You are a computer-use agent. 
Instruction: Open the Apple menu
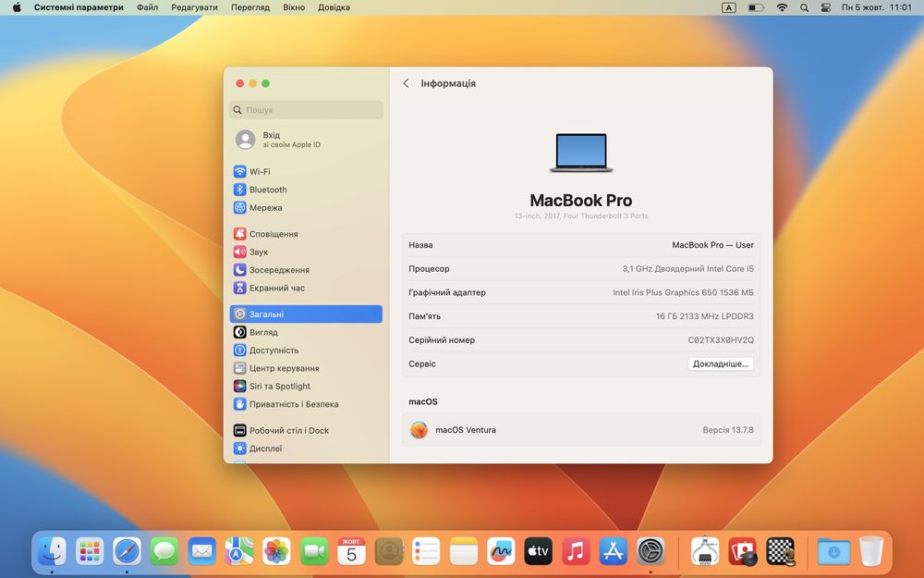17,7
